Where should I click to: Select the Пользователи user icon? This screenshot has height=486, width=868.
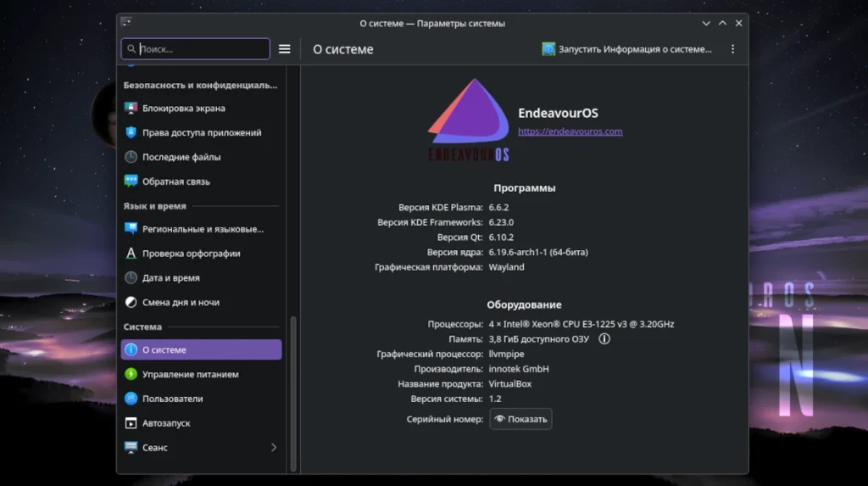coord(131,399)
